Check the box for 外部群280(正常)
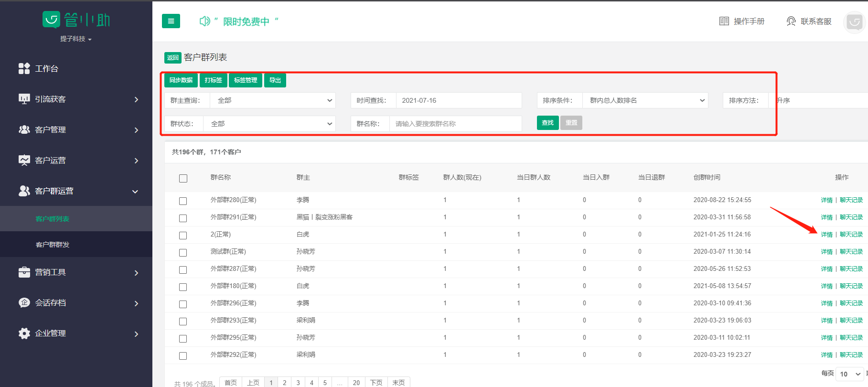 [x=183, y=201]
